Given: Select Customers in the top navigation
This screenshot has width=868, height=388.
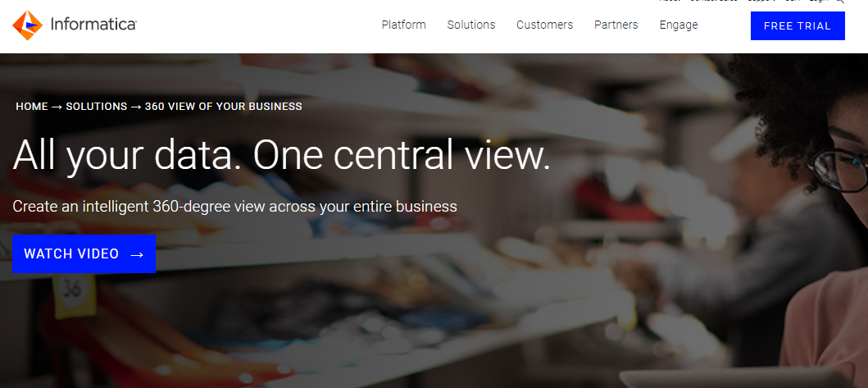Looking at the screenshot, I should [544, 25].
